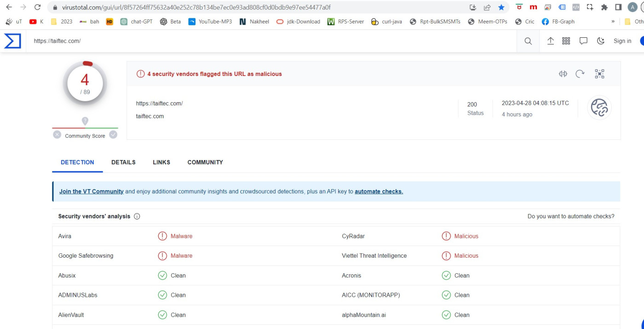The width and height of the screenshot is (644, 329).
Task: Open the VT graph icon
Action: [x=599, y=74]
